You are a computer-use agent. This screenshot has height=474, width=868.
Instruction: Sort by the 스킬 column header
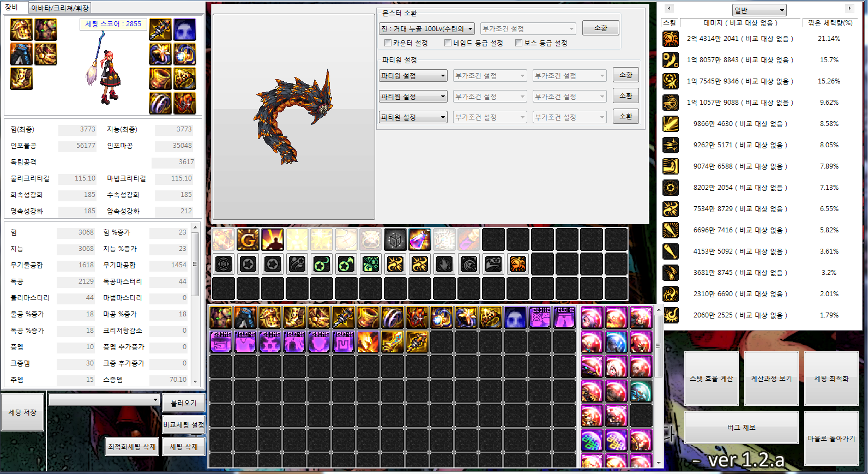(670, 23)
